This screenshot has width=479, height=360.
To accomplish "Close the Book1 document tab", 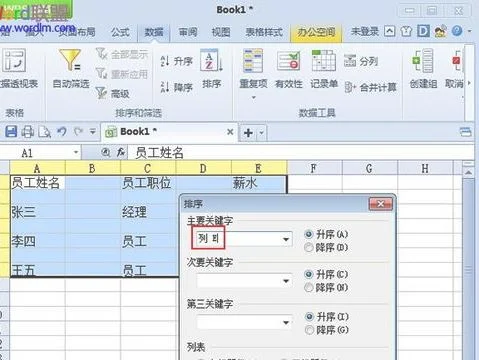I will [230, 132].
